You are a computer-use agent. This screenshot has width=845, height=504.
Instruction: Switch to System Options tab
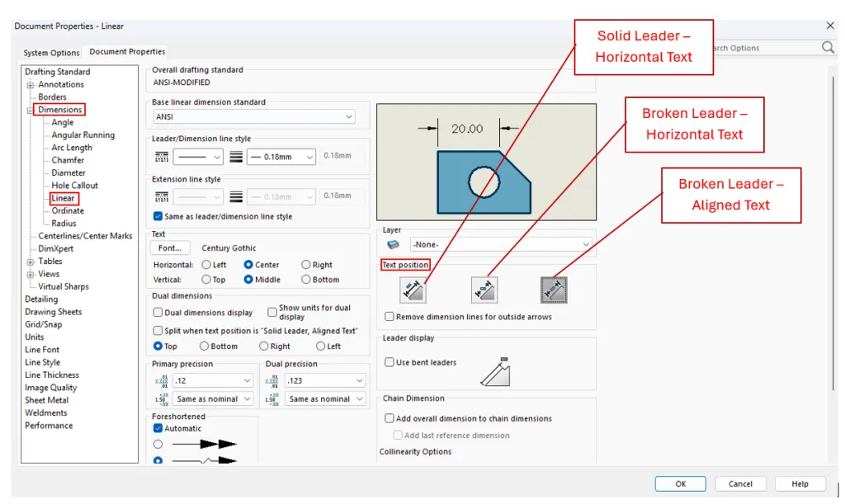point(51,53)
